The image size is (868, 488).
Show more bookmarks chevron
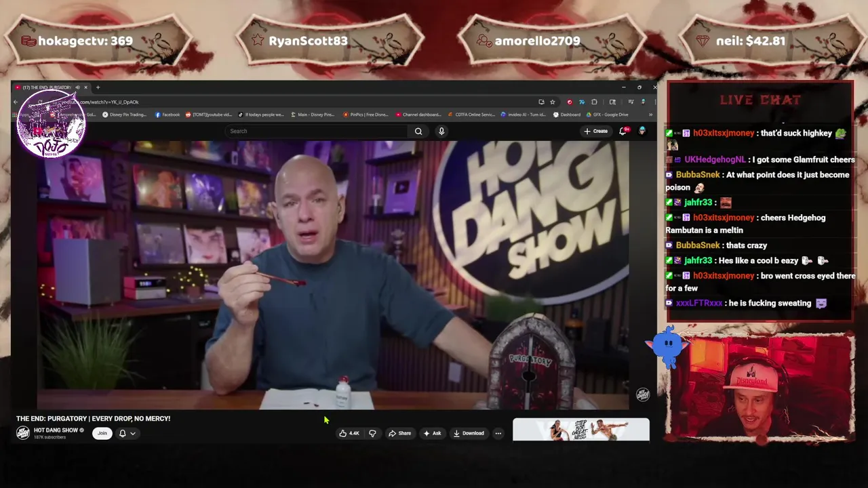(x=650, y=115)
